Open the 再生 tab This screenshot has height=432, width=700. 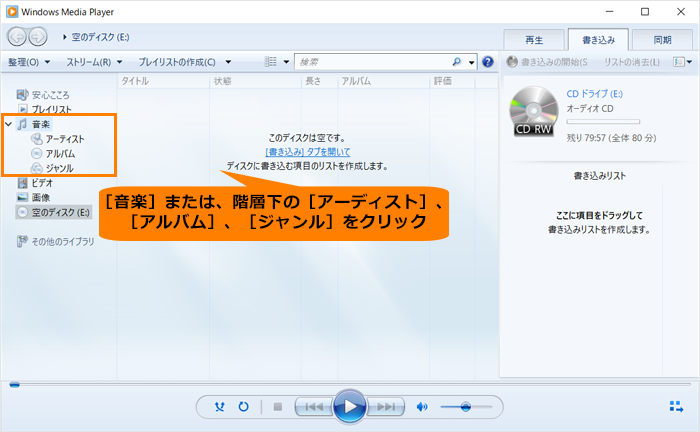click(x=534, y=40)
